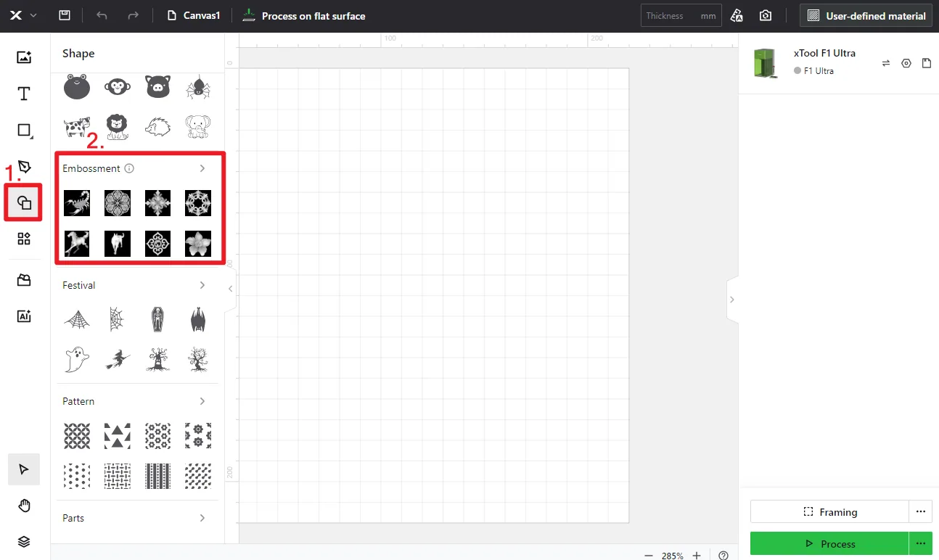
Task: Open the AI image tool
Action: click(x=24, y=316)
